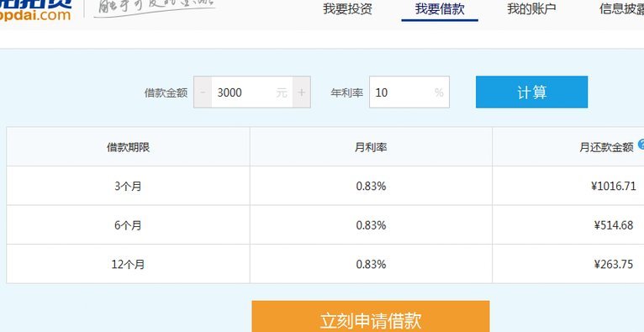Image resolution: width=644 pixels, height=332 pixels.
Task: Select the 3个月 row term cell
Action: 128,187
